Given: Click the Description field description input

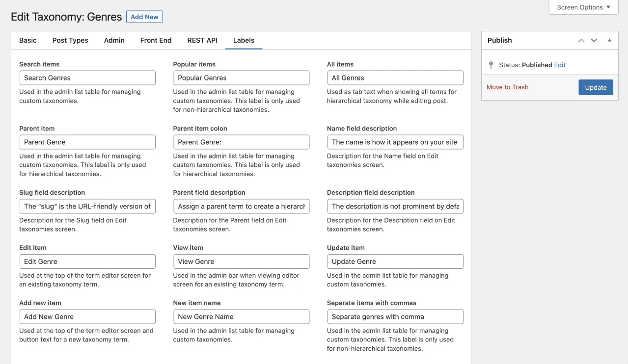Looking at the screenshot, I should [x=395, y=207].
